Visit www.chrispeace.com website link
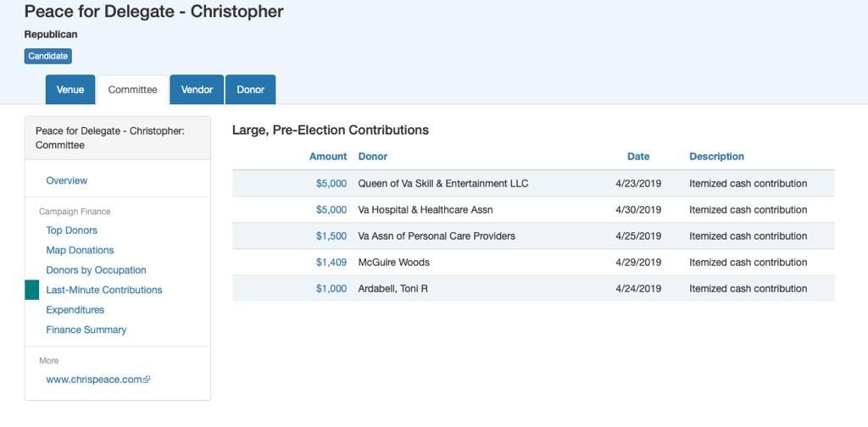 click(93, 380)
